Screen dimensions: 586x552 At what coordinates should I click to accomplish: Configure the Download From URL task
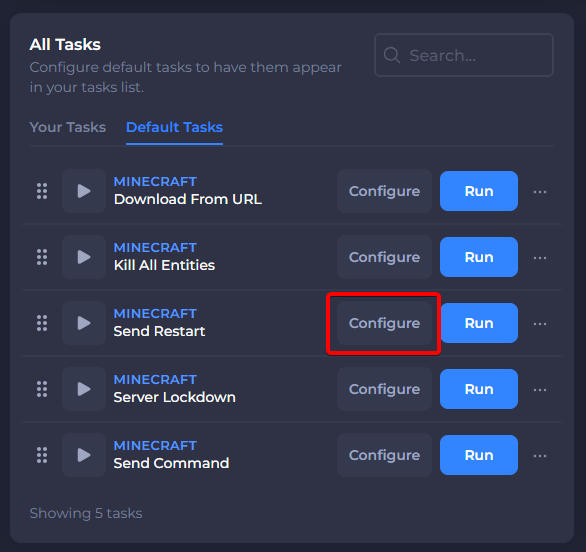pyautogui.click(x=384, y=191)
